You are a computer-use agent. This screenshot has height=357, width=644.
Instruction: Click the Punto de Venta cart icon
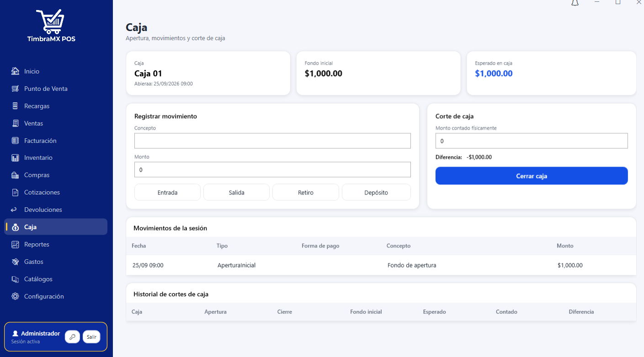click(x=15, y=89)
